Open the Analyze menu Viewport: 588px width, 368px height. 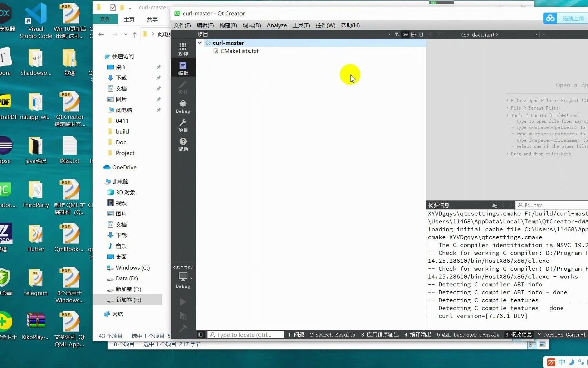click(277, 25)
